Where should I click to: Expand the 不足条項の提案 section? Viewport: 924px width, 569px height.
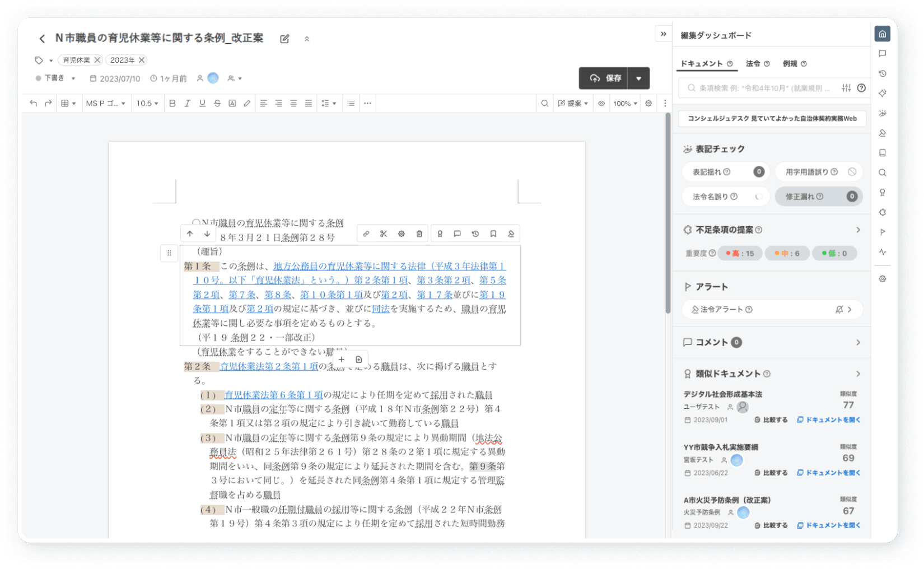(x=857, y=230)
